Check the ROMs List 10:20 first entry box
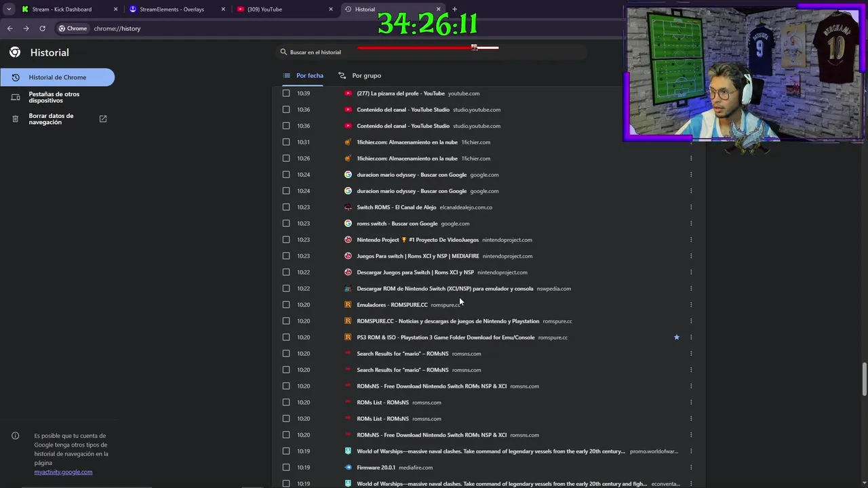 click(x=285, y=403)
